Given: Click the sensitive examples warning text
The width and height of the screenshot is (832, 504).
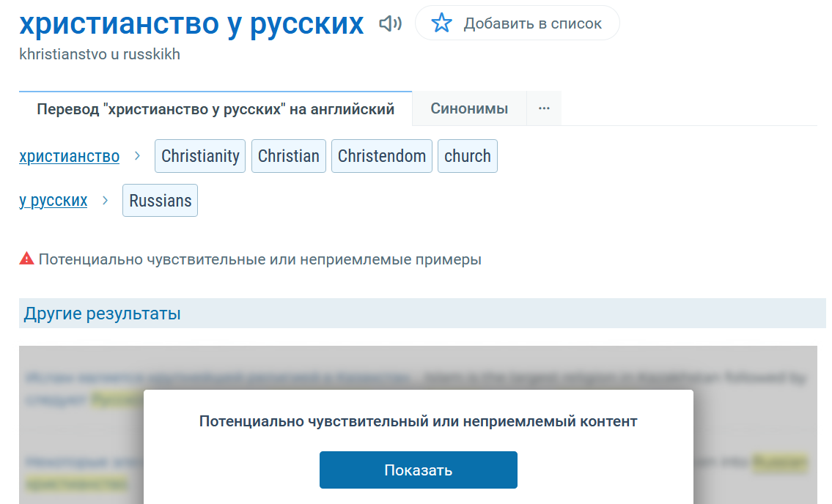Looking at the screenshot, I should 260,259.
